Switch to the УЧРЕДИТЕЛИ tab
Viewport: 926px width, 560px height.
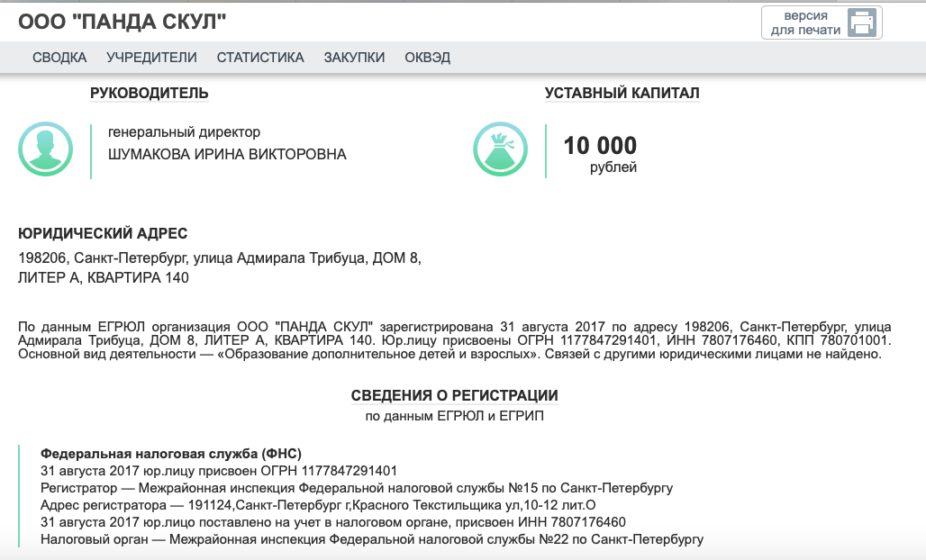coord(151,58)
